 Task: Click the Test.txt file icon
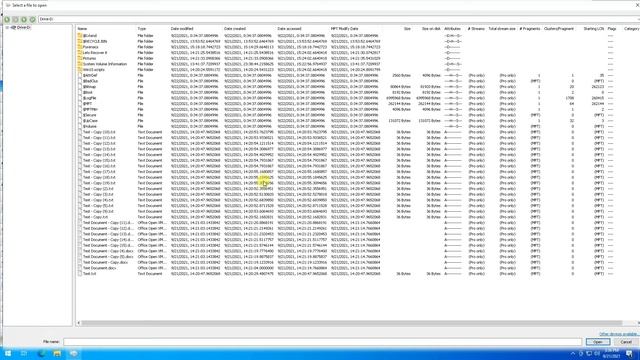click(x=80, y=273)
